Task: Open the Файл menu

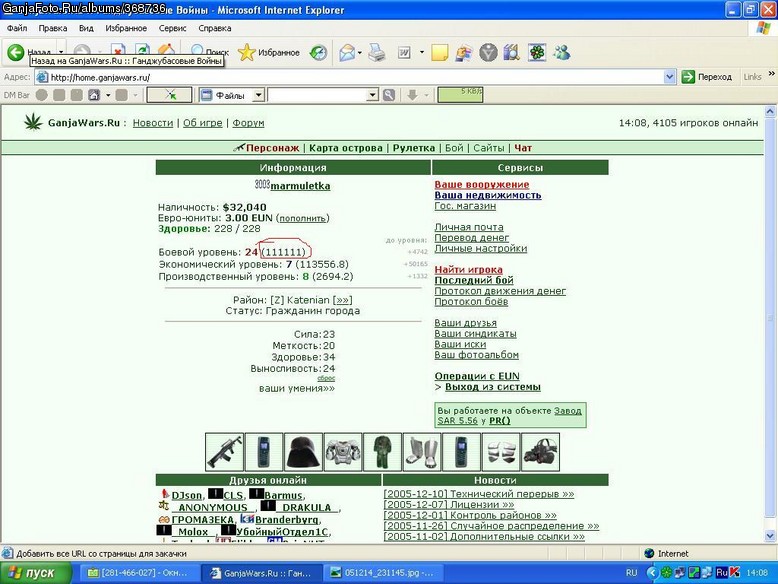Action: click(17, 28)
